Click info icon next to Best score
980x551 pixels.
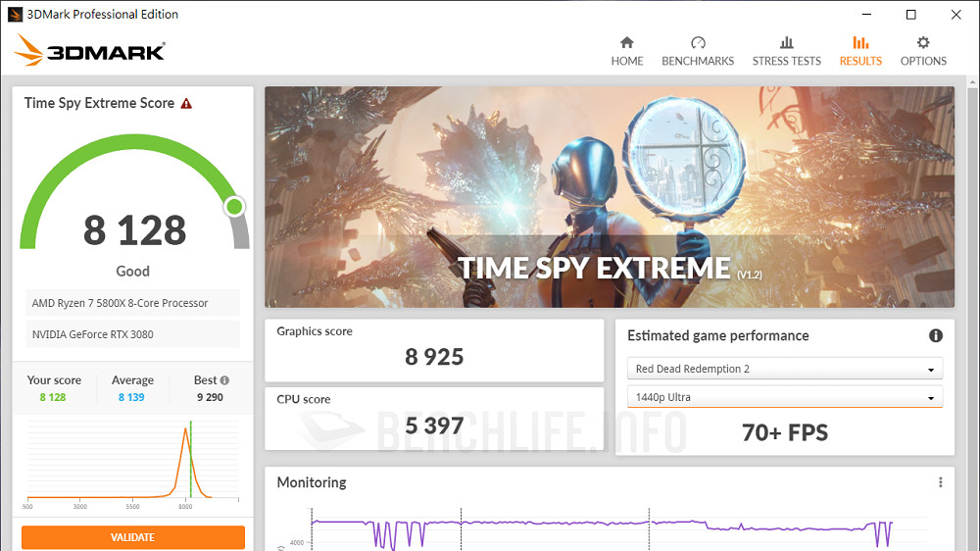click(x=224, y=380)
